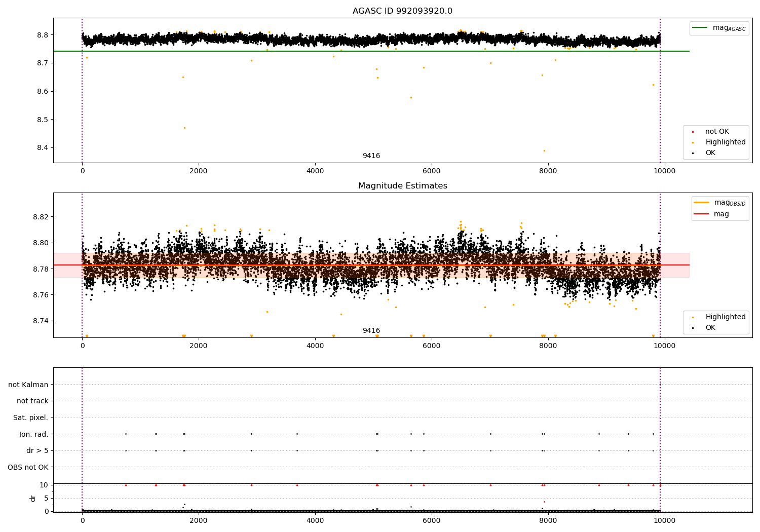Click the 4000 x-axis tick under Magnitude Estimates plot
760x532 pixels.
tap(315, 346)
